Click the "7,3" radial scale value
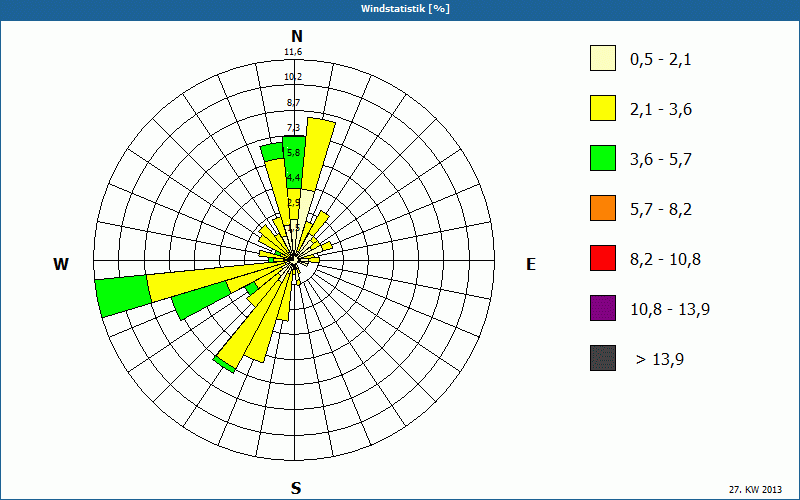800x500 pixels. (x=293, y=128)
